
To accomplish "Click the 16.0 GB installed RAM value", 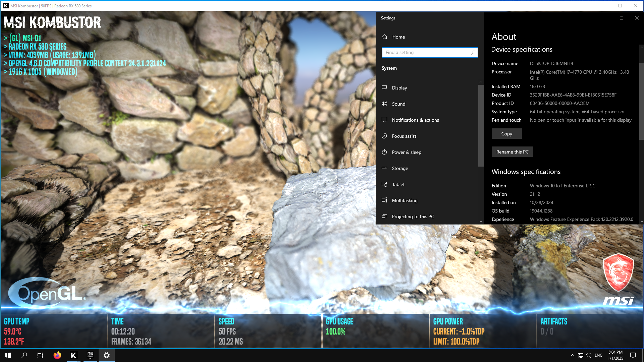I will tap(537, 86).
